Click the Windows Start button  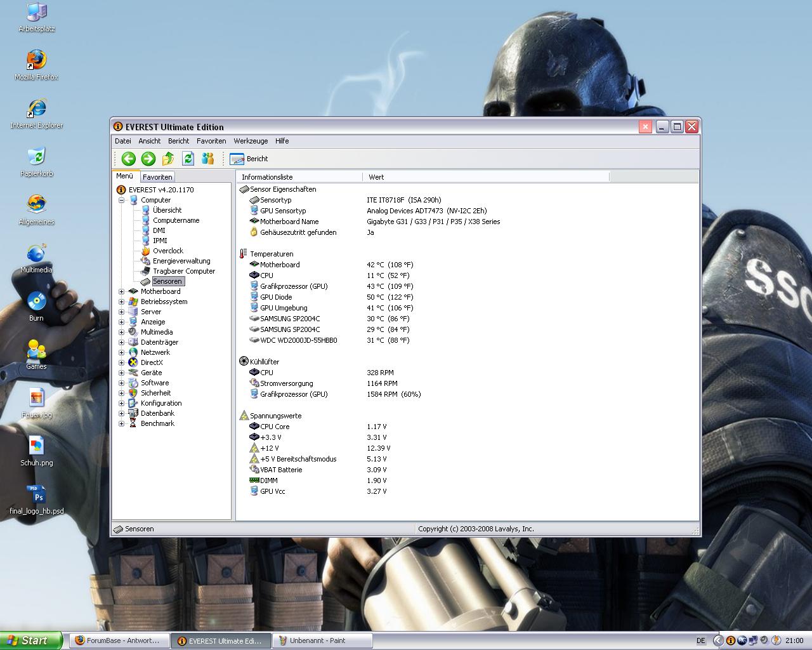(30, 640)
